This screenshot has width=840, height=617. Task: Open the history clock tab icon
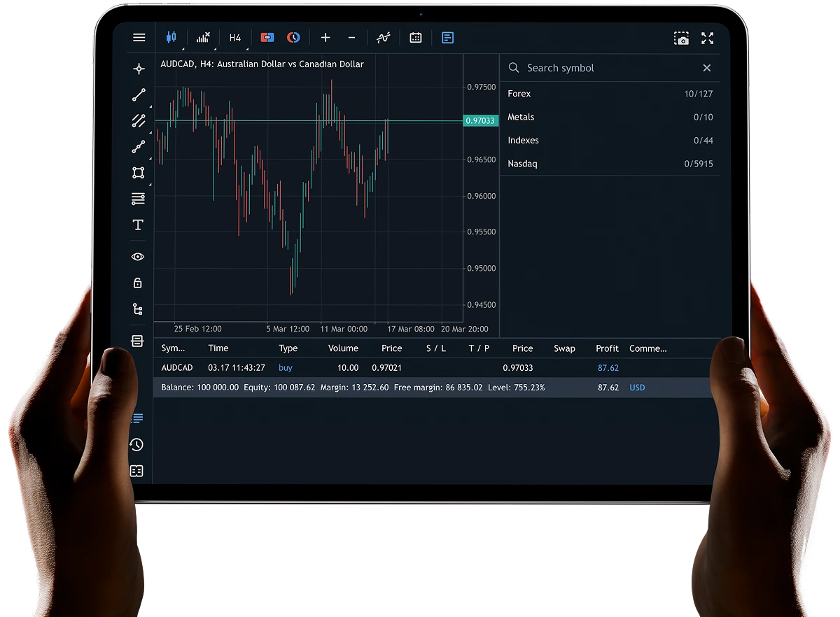click(136, 445)
